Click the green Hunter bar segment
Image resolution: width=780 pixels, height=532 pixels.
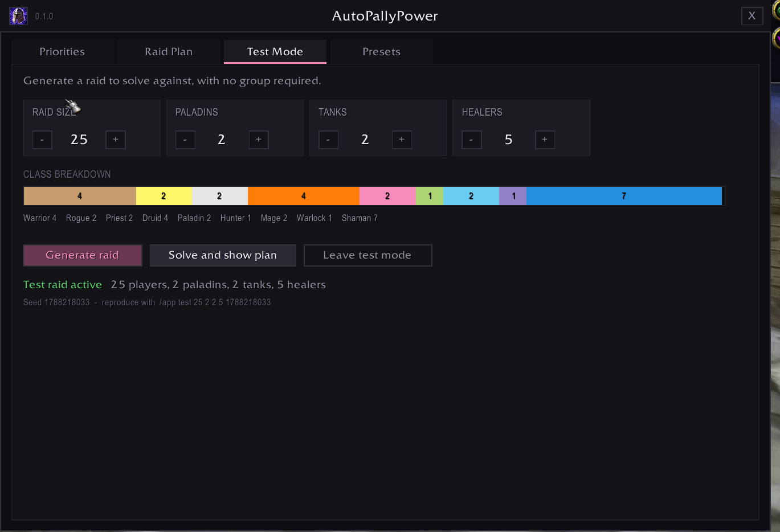(430, 196)
